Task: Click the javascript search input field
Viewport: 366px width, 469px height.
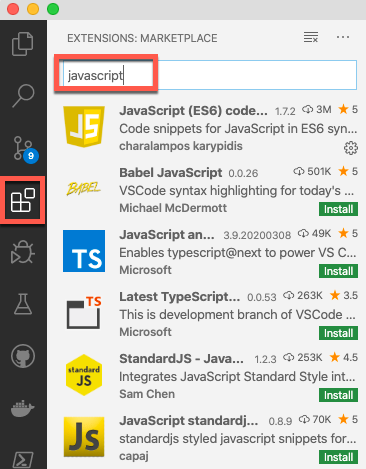Action: pos(210,75)
